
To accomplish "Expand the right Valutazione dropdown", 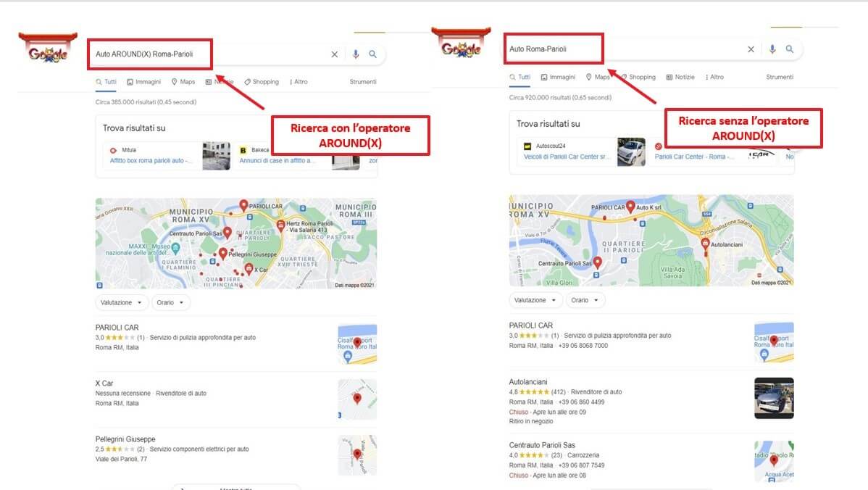I will pyautogui.click(x=535, y=300).
